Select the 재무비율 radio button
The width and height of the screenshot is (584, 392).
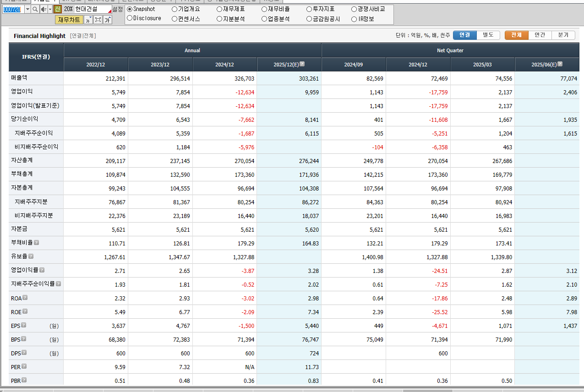[x=264, y=9]
